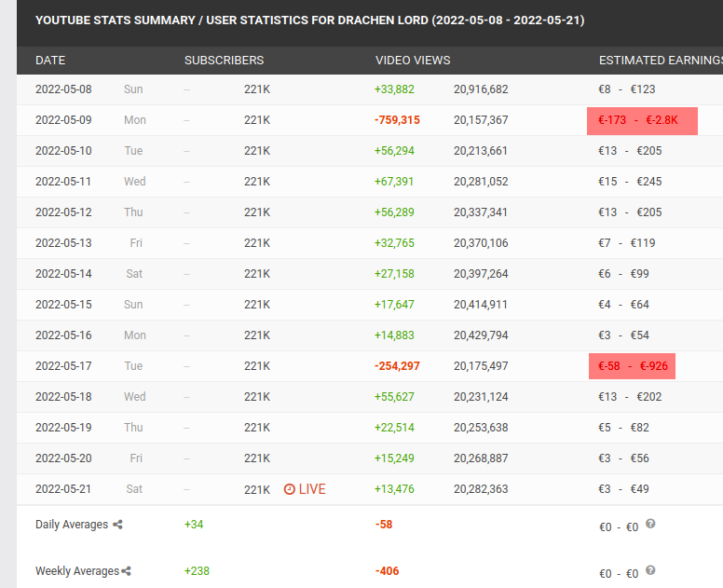Click the date 2022-05-14
Screen dimensions: 723x588
click(63, 273)
